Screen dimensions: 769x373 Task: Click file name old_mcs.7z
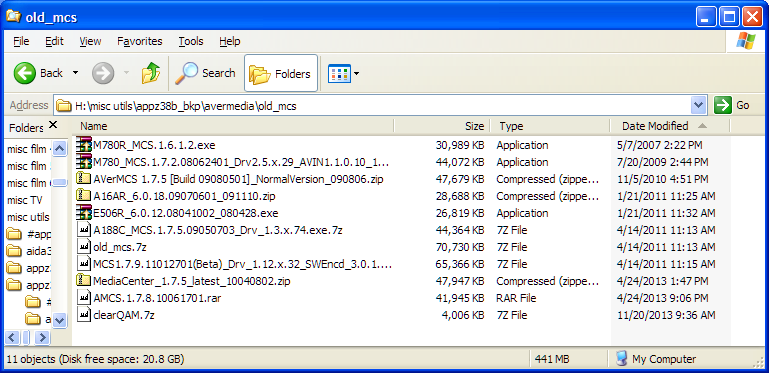point(120,247)
